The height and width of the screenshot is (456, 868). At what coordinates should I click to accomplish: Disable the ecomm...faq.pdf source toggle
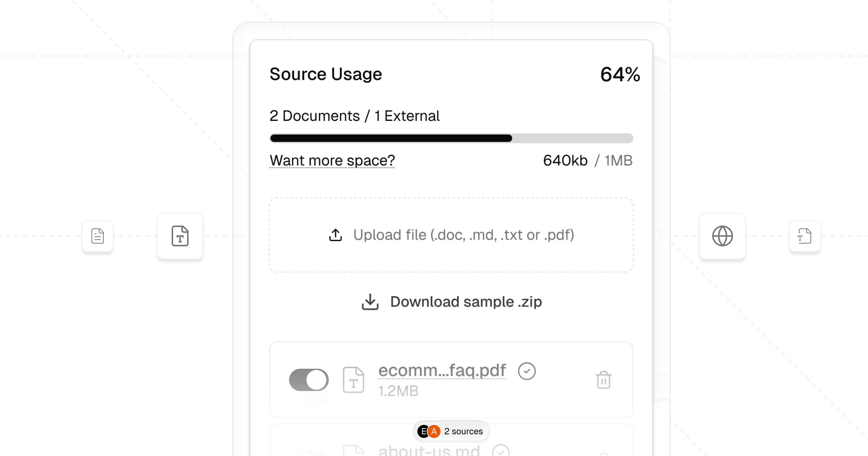tap(309, 380)
